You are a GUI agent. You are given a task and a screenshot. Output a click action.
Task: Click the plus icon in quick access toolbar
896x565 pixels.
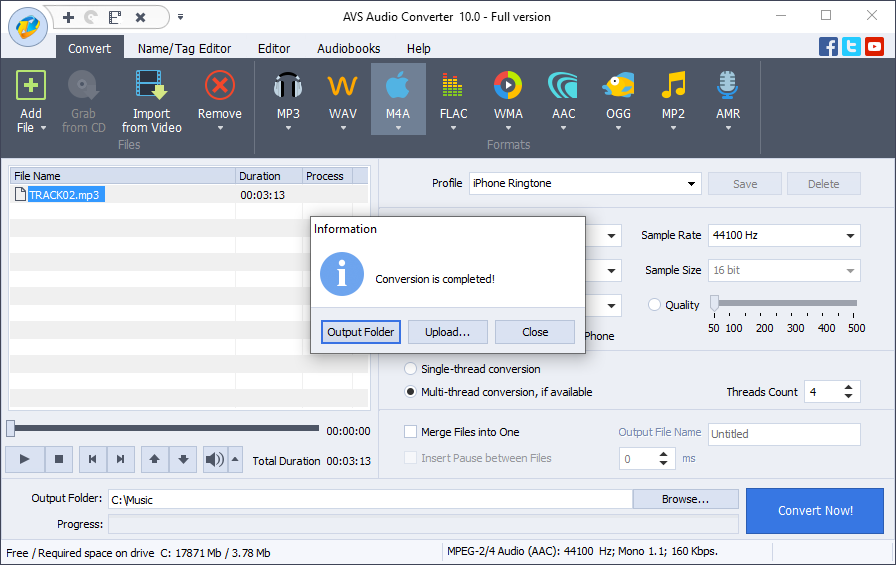pyautogui.click(x=69, y=18)
